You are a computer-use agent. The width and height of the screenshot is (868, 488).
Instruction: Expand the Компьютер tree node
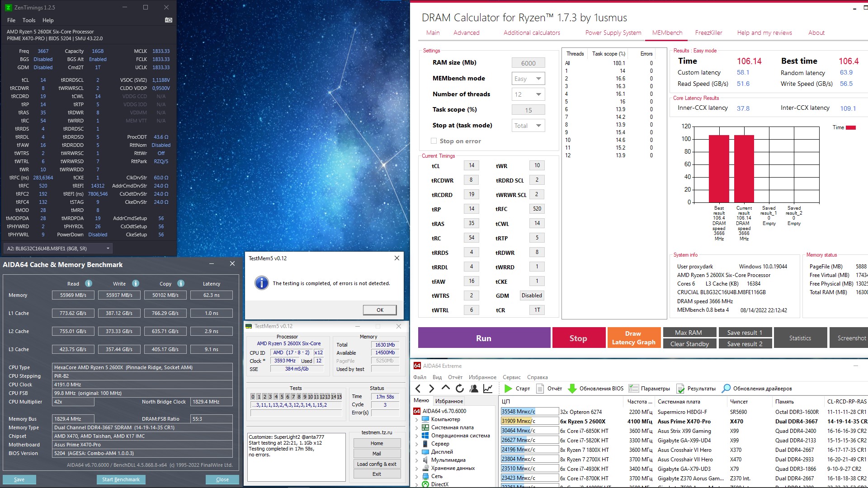417,419
